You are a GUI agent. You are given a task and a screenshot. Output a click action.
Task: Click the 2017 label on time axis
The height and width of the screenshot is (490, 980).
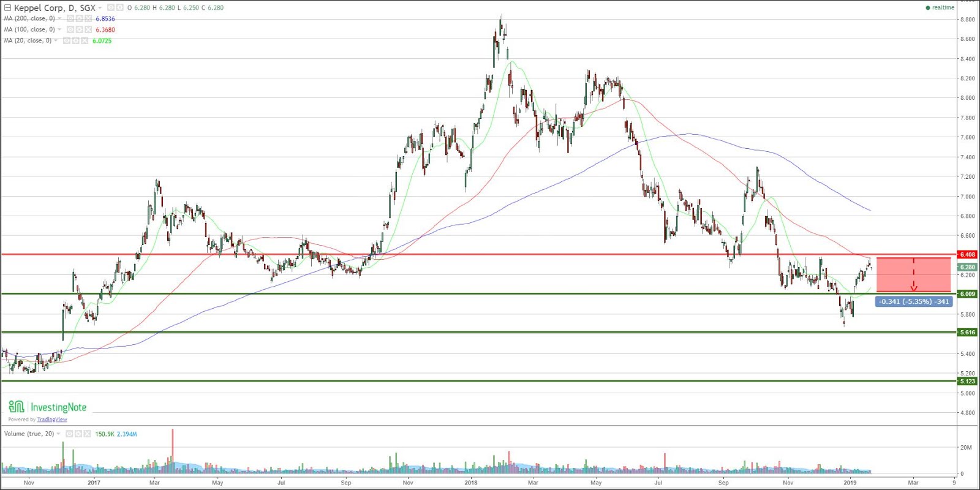94,483
